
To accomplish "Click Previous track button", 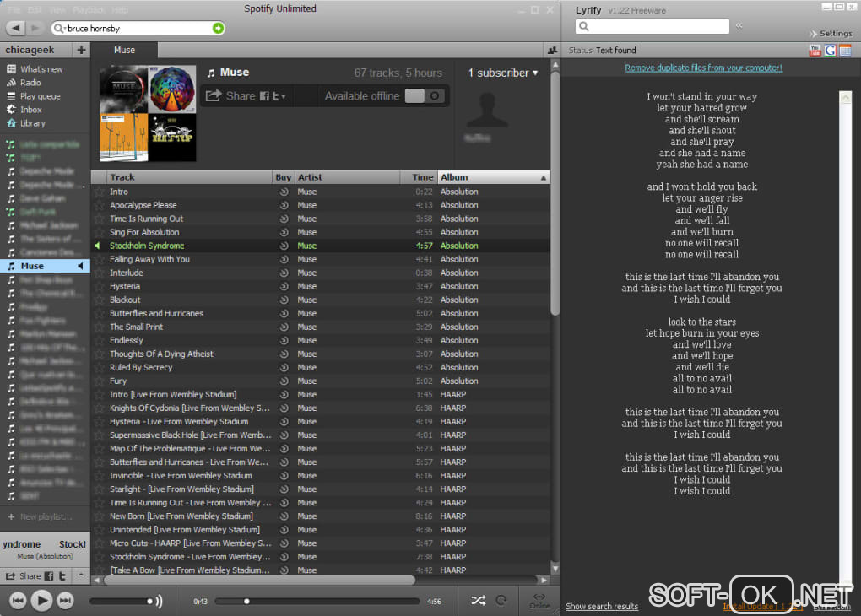I will point(18,601).
